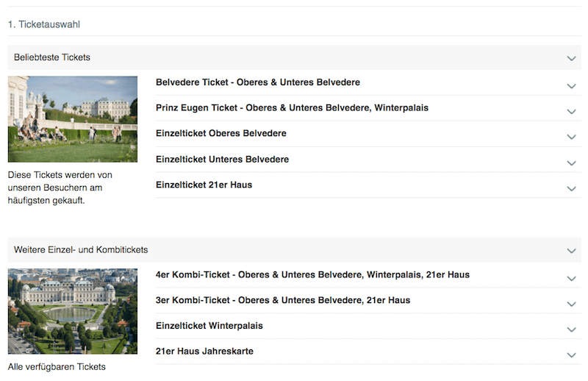The height and width of the screenshot is (381, 588).
Task: Expand chevron for 21er Haus Jahreskarte
Action: 571,355
